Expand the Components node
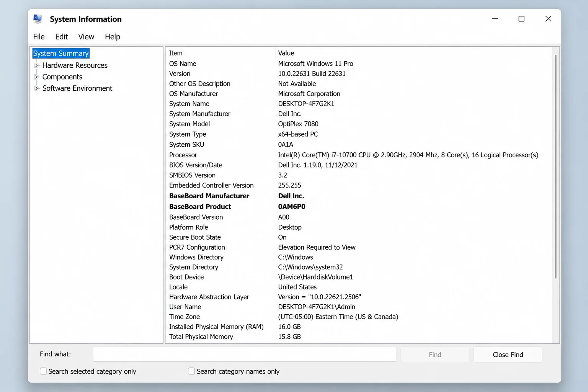This screenshot has width=588, height=392. (x=37, y=77)
